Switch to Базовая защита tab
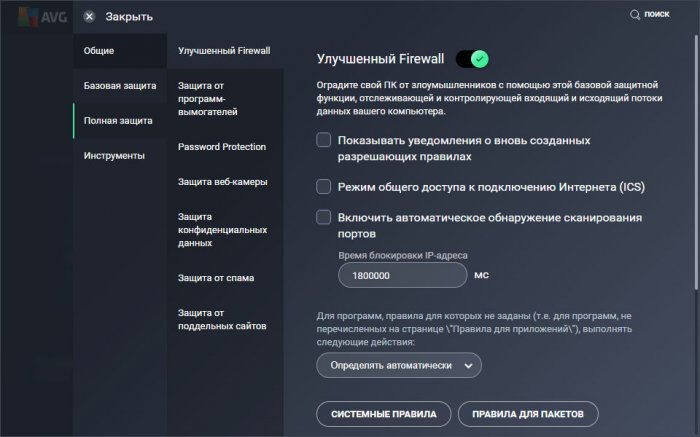The width and height of the screenshot is (700, 437). tap(119, 85)
